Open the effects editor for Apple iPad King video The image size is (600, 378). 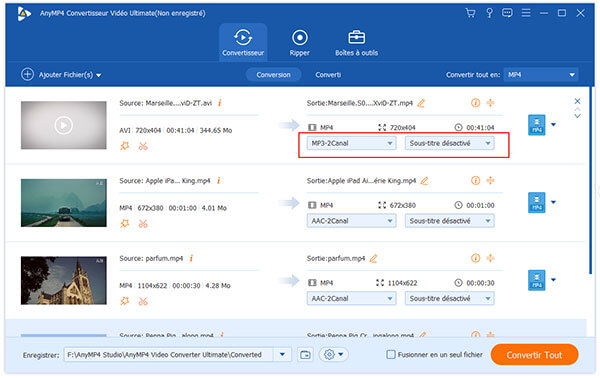125,223
